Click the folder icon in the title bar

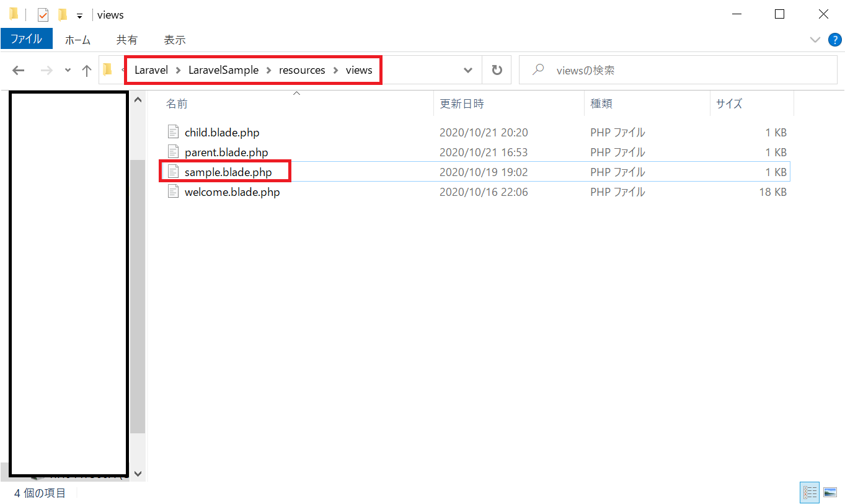14,14
